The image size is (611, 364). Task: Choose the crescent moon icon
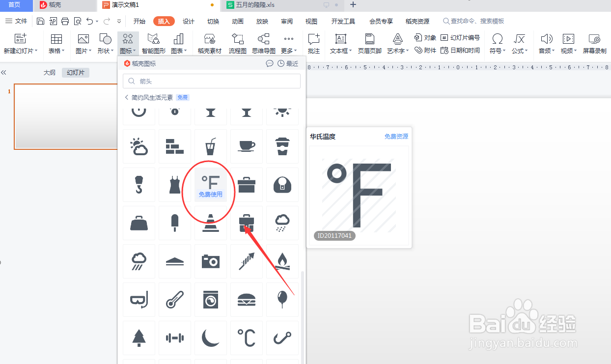[211, 338]
